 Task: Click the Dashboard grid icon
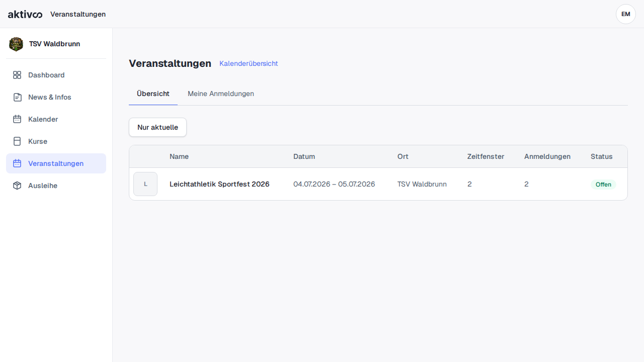pos(17,75)
